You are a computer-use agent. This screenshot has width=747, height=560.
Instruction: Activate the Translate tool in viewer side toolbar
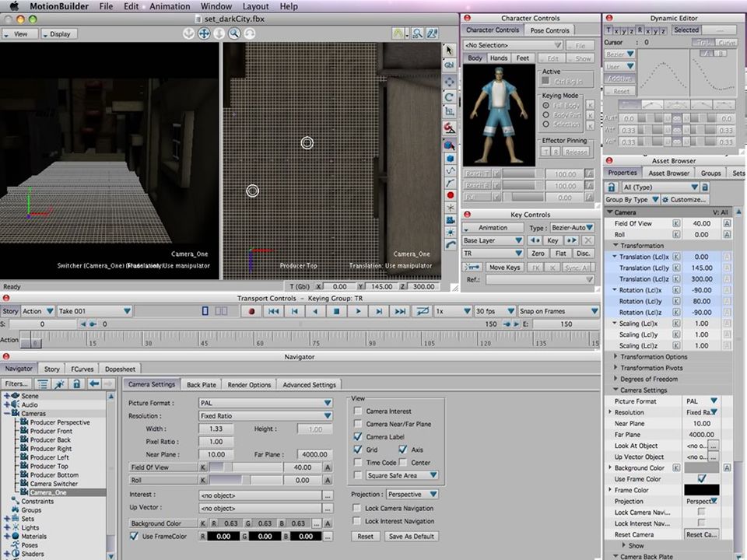point(449,82)
